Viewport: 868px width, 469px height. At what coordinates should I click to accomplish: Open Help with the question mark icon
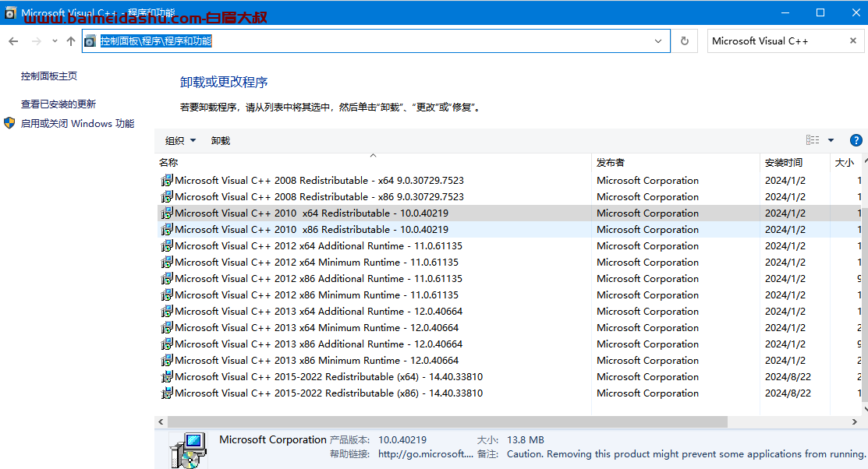coord(856,140)
